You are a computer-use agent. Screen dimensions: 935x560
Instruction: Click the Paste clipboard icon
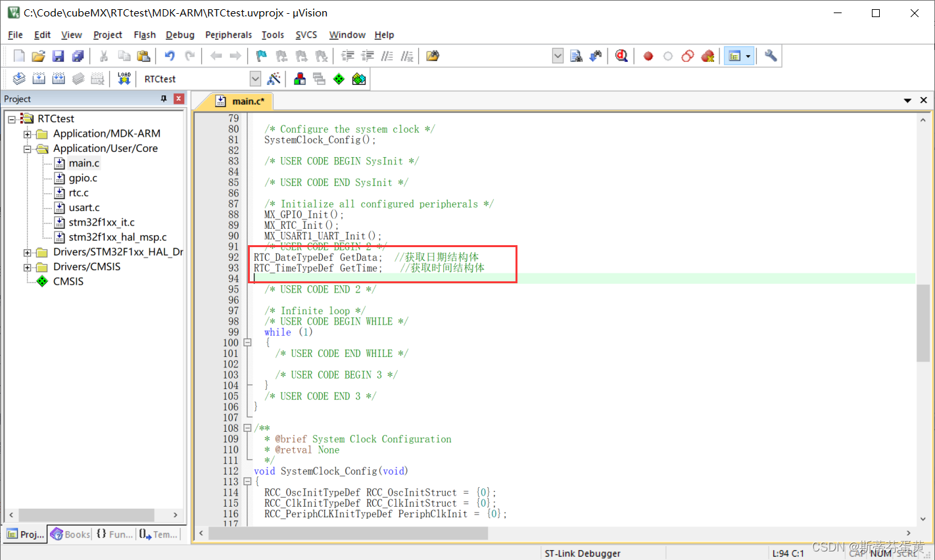click(x=143, y=56)
